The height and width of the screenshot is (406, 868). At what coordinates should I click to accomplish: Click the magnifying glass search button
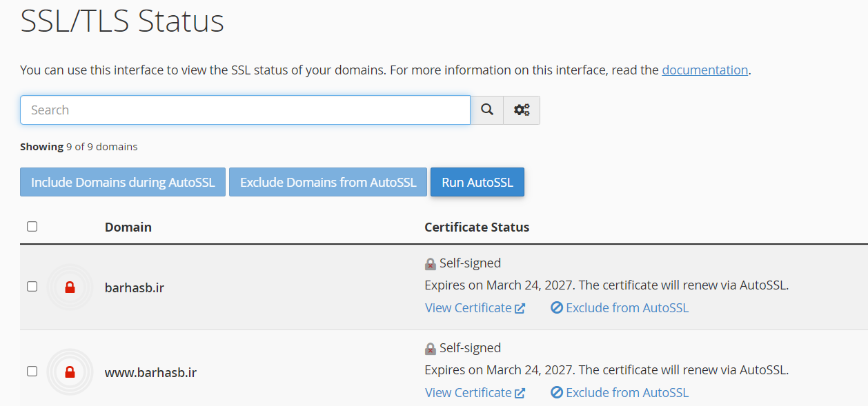(487, 110)
